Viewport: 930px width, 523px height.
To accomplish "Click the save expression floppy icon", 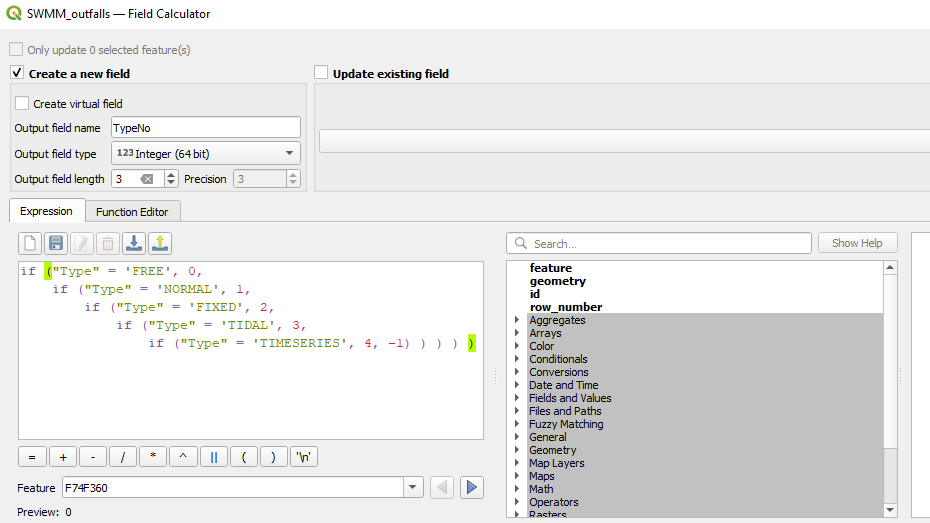I will [56, 243].
